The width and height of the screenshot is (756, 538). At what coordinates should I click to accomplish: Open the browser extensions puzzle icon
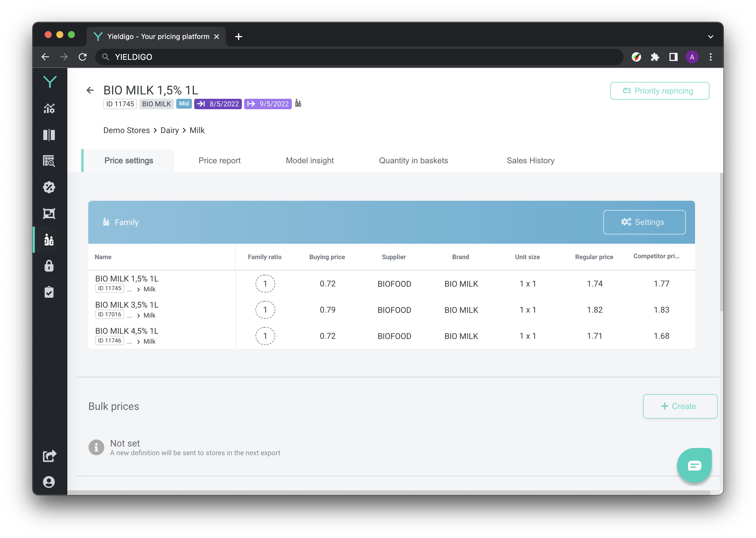pos(655,57)
